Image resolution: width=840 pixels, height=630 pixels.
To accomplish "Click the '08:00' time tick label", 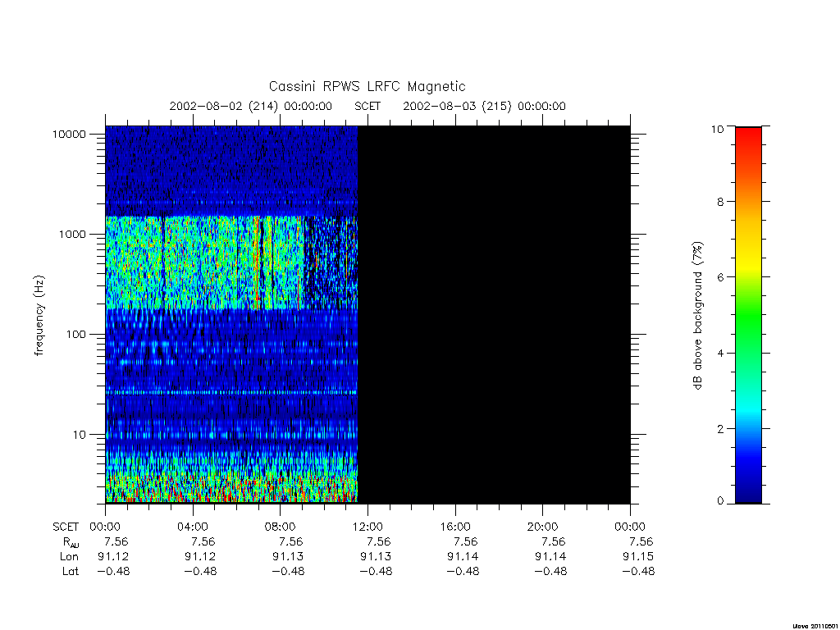I will (281, 527).
